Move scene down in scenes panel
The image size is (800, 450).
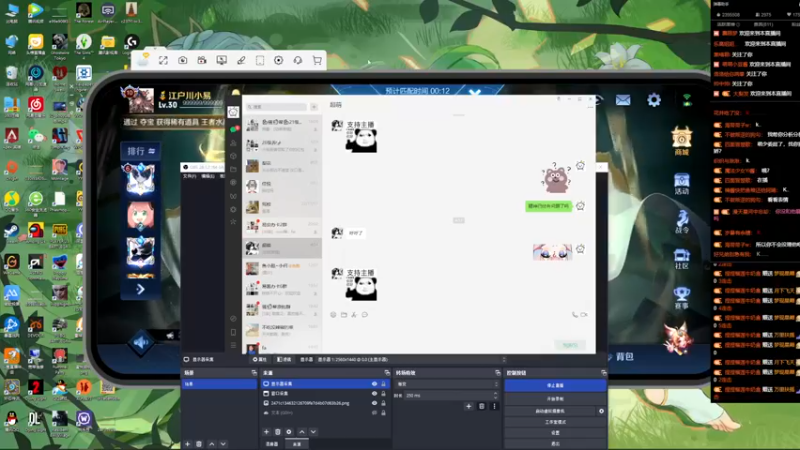(x=223, y=444)
